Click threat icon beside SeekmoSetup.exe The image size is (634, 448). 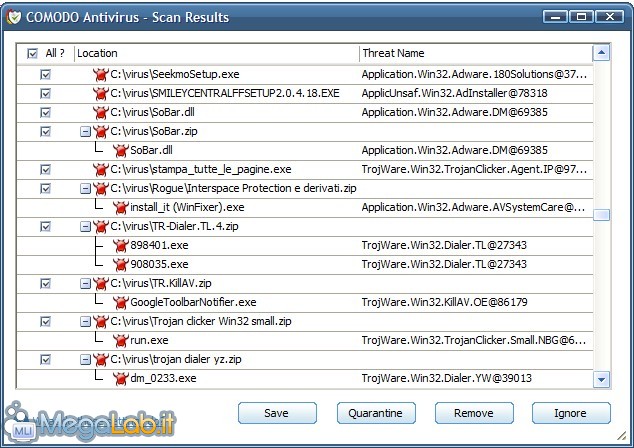[101, 74]
